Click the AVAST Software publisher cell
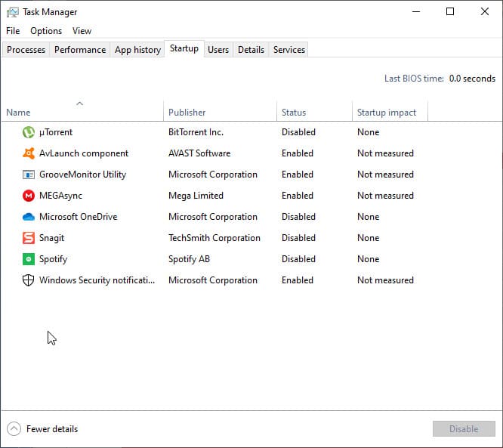 pos(199,153)
